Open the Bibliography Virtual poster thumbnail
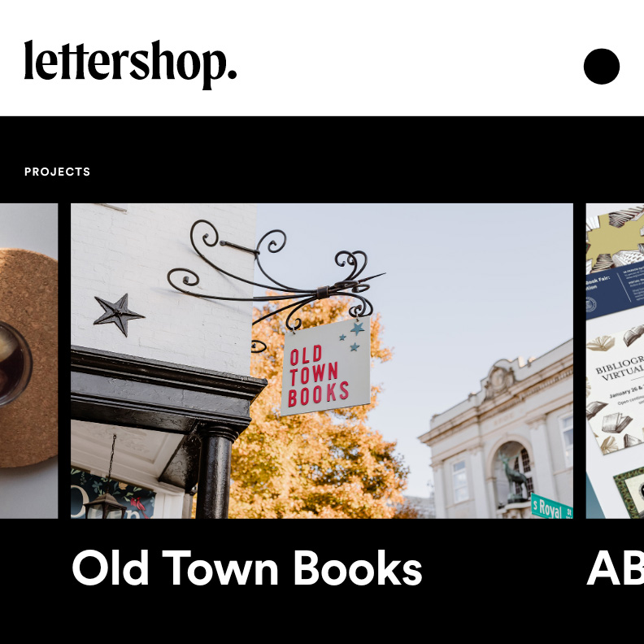 (x=616, y=389)
